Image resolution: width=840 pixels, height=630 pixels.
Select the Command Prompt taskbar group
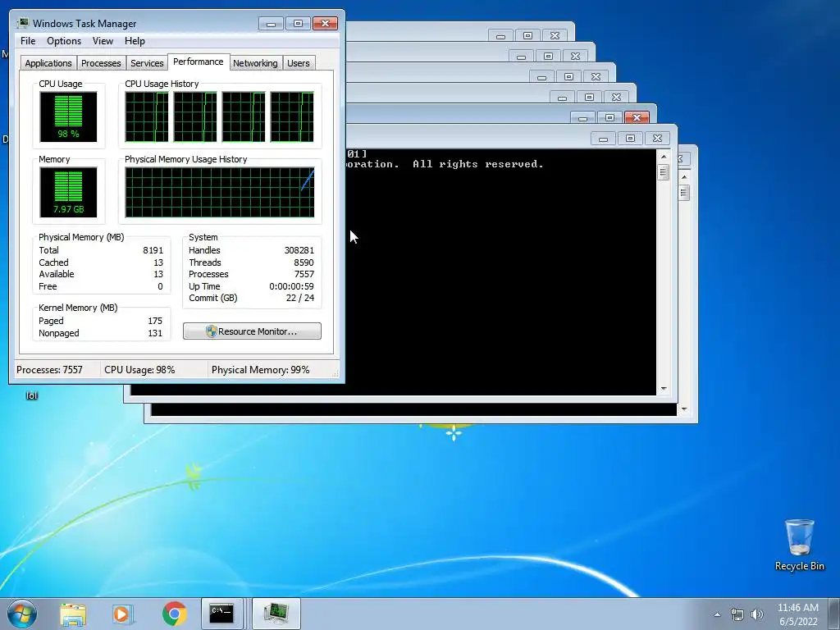pos(222,614)
